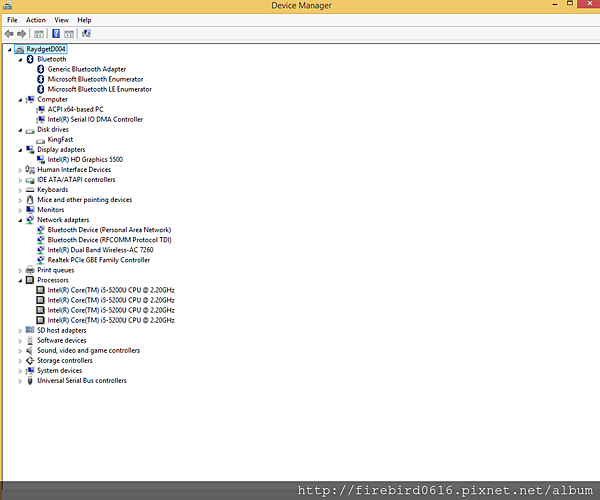Open the Action menu

click(36, 20)
